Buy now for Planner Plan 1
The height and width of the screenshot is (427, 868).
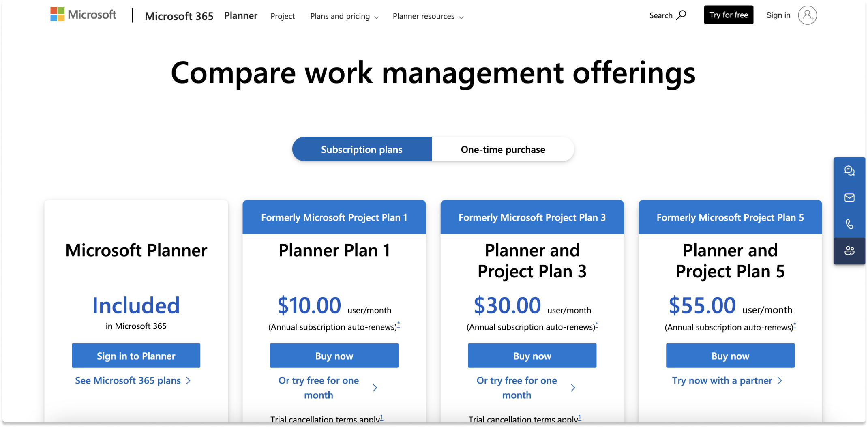coord(334,356)
